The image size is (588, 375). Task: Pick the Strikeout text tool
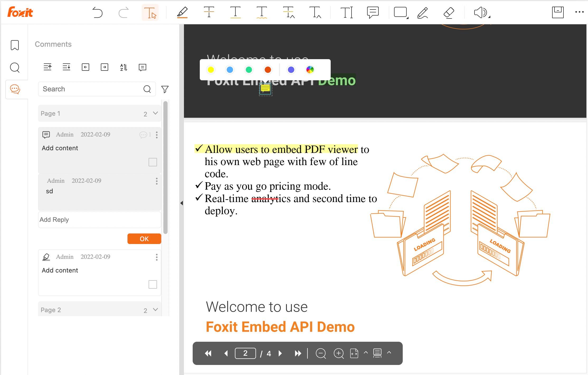[209, 12]
